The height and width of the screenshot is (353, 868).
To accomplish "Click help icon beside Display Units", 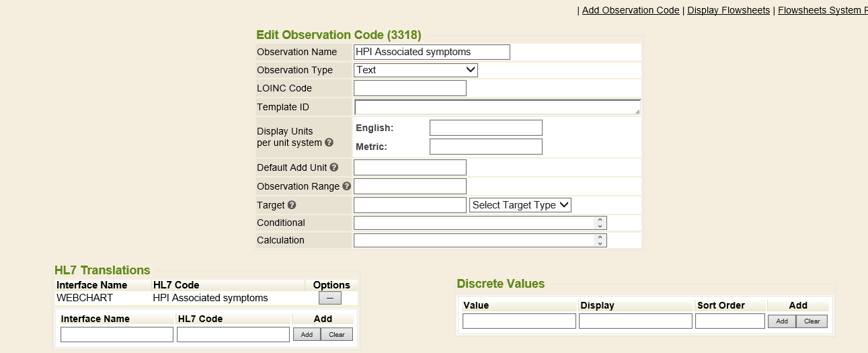I will point(329,143).
